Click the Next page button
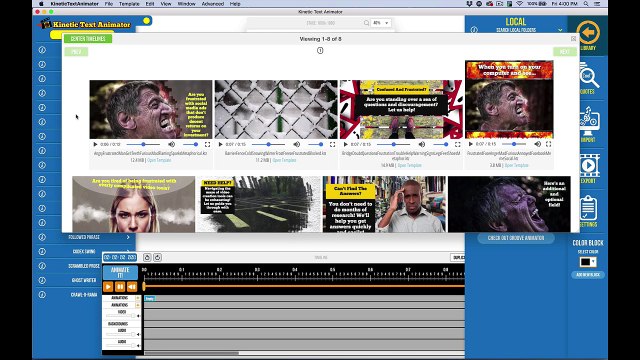640x360 pixels. (x=565, y=52)
